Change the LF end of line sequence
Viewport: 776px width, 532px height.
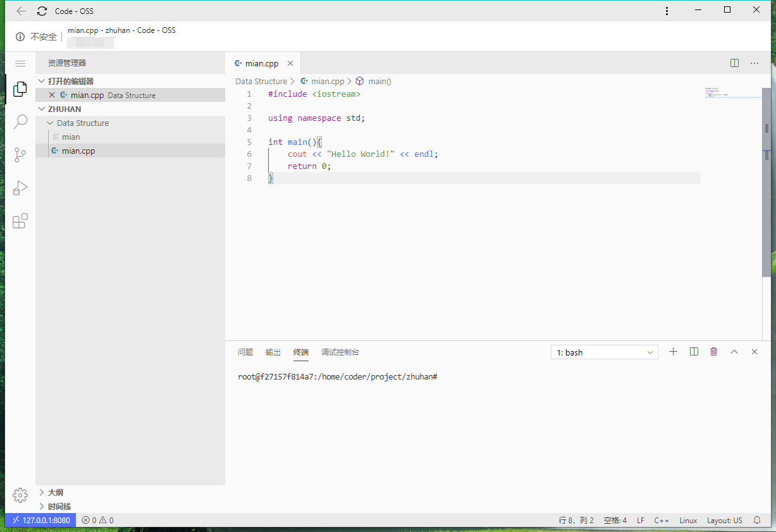641,520
